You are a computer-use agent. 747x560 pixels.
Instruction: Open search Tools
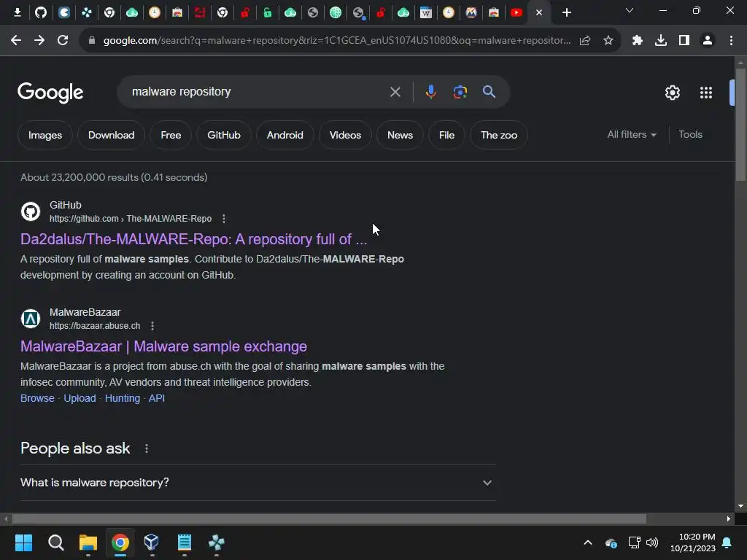[690, 135]
